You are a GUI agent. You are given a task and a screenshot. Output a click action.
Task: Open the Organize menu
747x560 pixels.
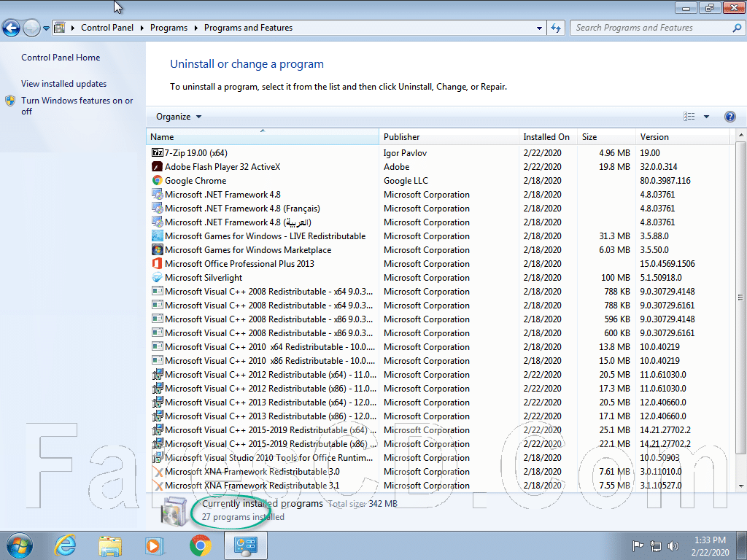pyautogui.click(x=179, y=117)
